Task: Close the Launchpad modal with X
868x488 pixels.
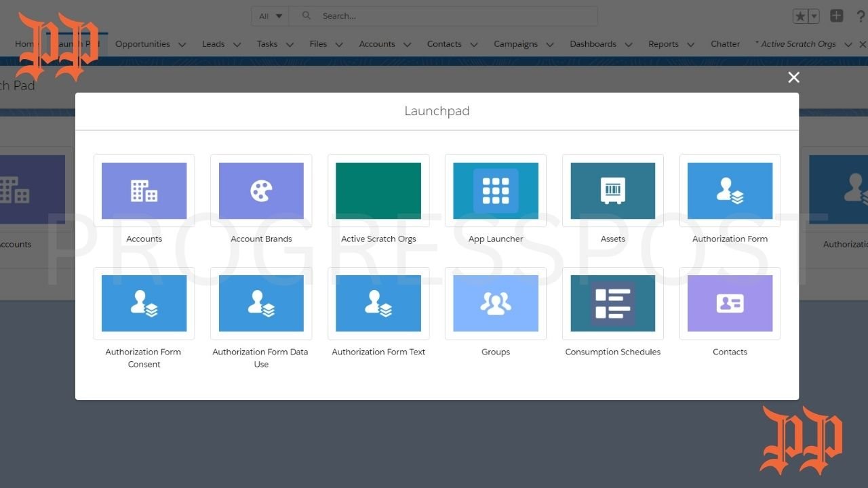Action: point(794,77)
